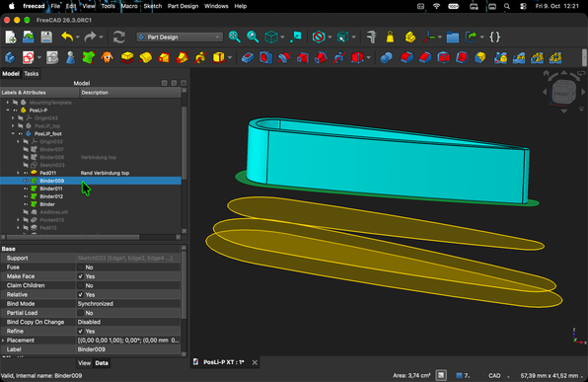This screenshot has height=382, width=588.
Task: Collapse the PosLiP_foot body node
Action: click(13, 133)
